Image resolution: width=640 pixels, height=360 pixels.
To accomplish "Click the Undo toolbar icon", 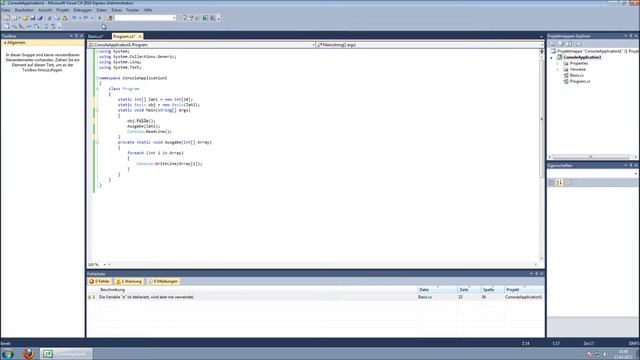I will 74,18.
